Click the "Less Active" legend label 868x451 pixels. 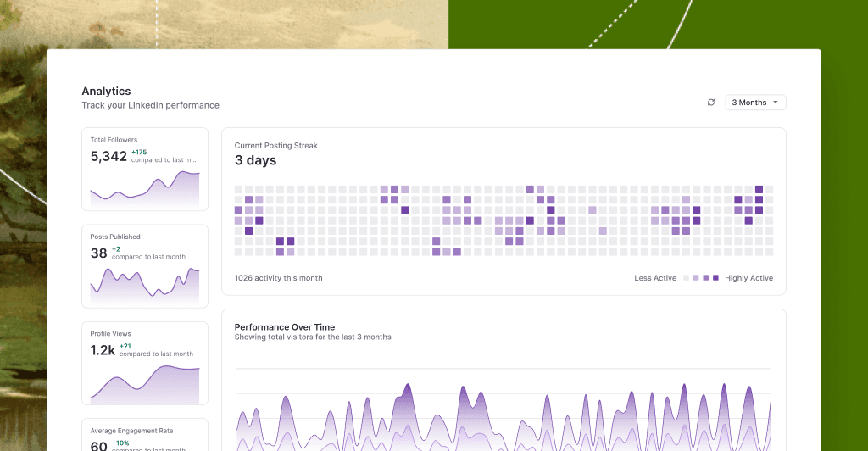655,278
